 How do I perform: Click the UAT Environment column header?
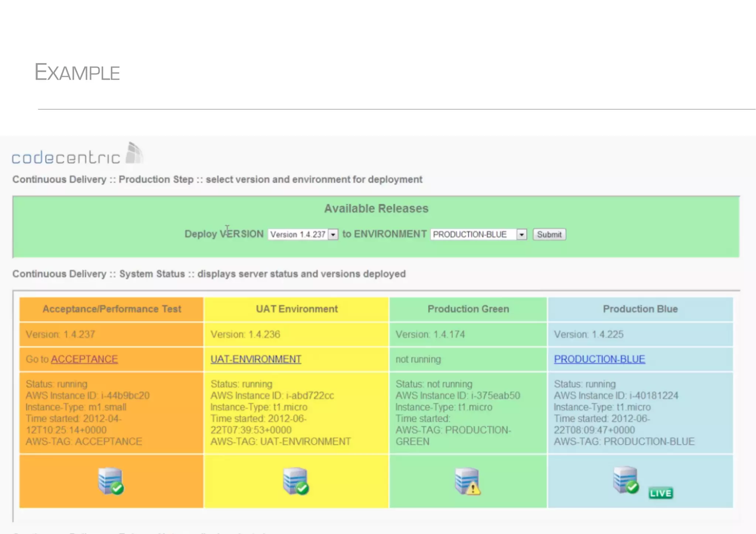[x=296, y=309]
